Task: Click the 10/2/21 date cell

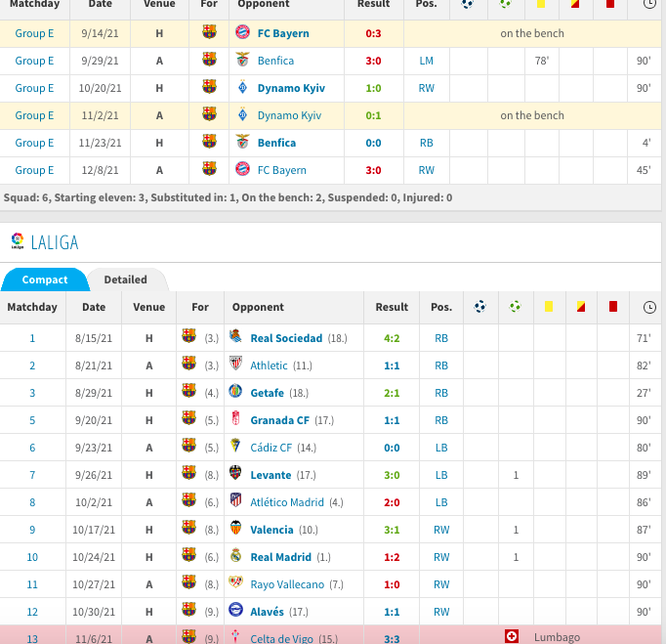Action: (94, 502)
